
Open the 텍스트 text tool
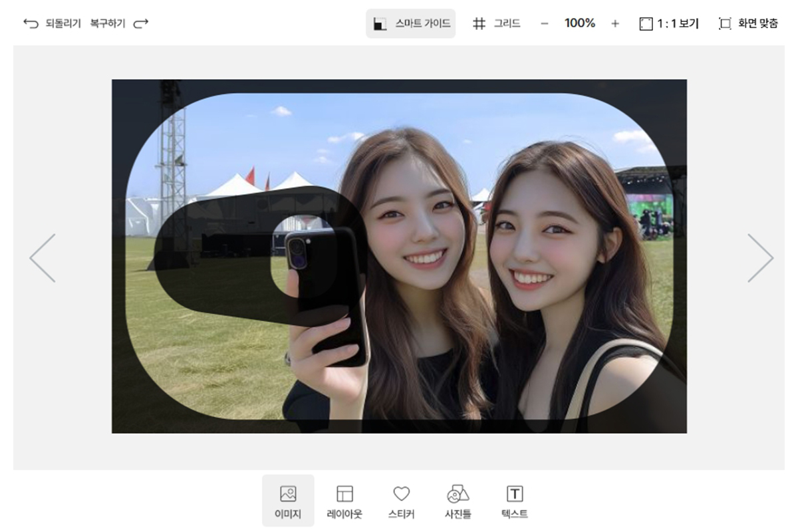pyautogui.click(x=515, y=501)
